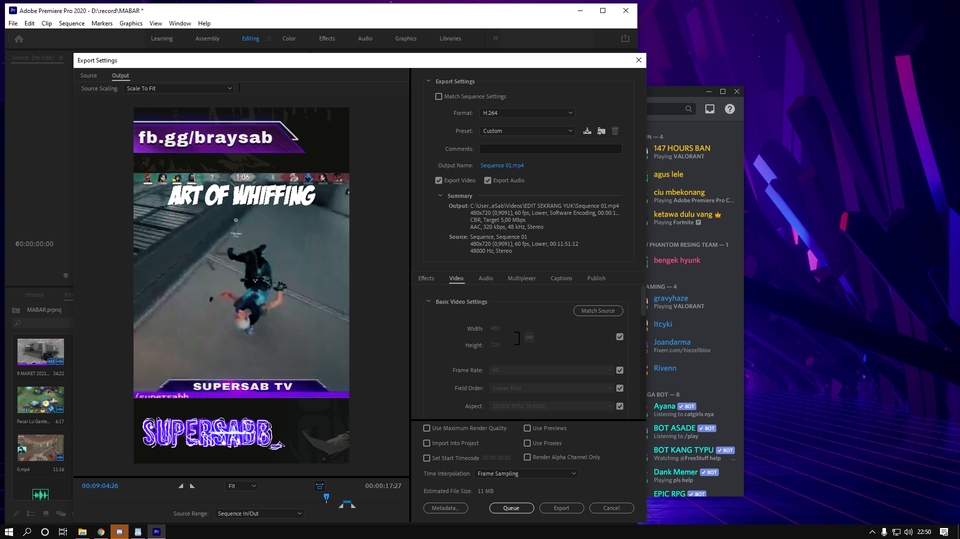This screenshot has height=539, width=960.
Task: Open the Discord inbox icon
Action: (x=710, y=109)
